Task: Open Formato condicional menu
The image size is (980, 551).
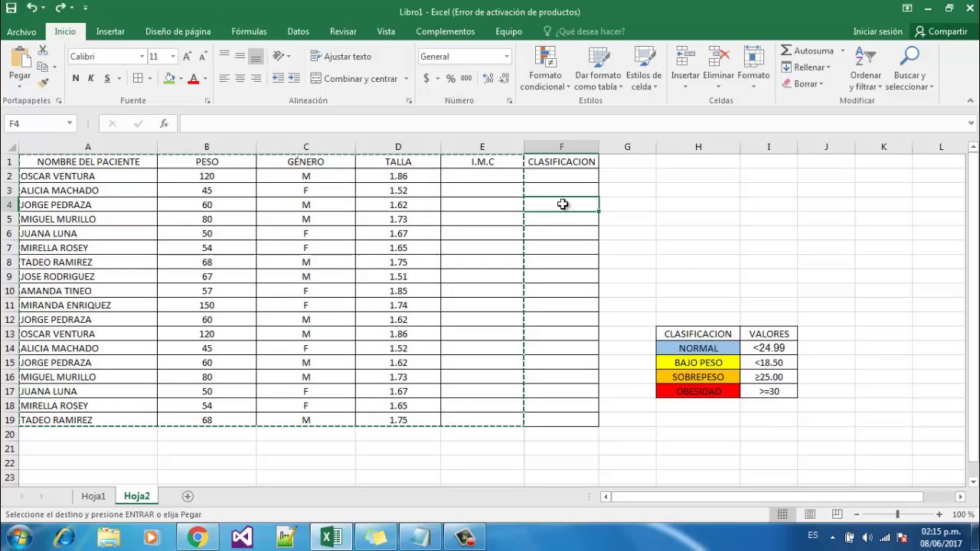Action: (545, 69)
